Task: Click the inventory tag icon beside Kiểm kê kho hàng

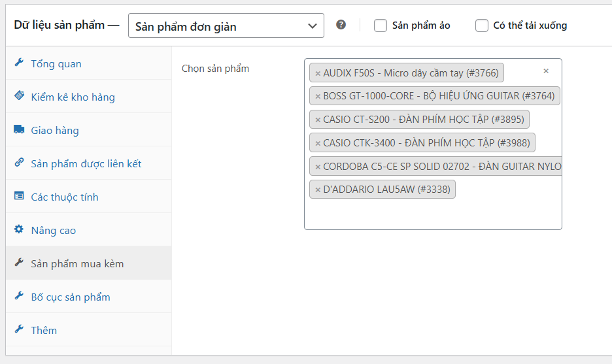Action: click(x=19, y=95)
